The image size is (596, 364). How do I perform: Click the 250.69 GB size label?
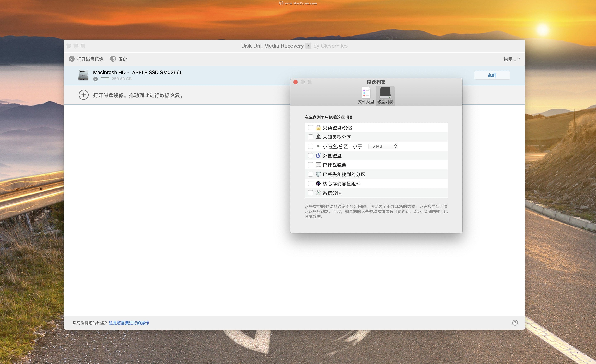click(122, 79)
